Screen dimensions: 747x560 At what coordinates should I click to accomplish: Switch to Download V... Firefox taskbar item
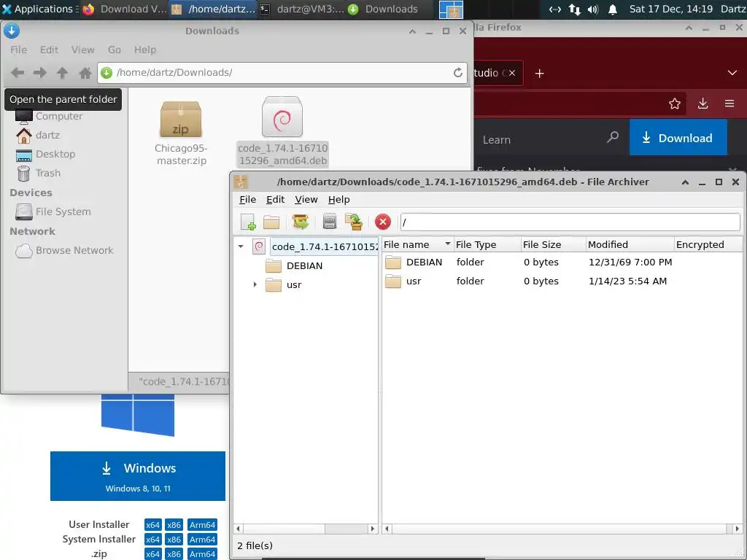[124, 9]
